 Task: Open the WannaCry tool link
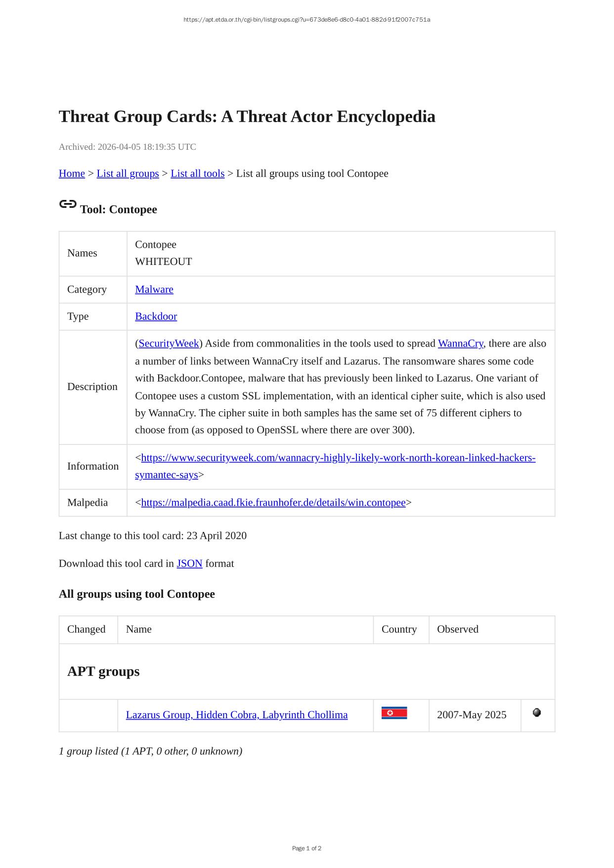point(460,344)
